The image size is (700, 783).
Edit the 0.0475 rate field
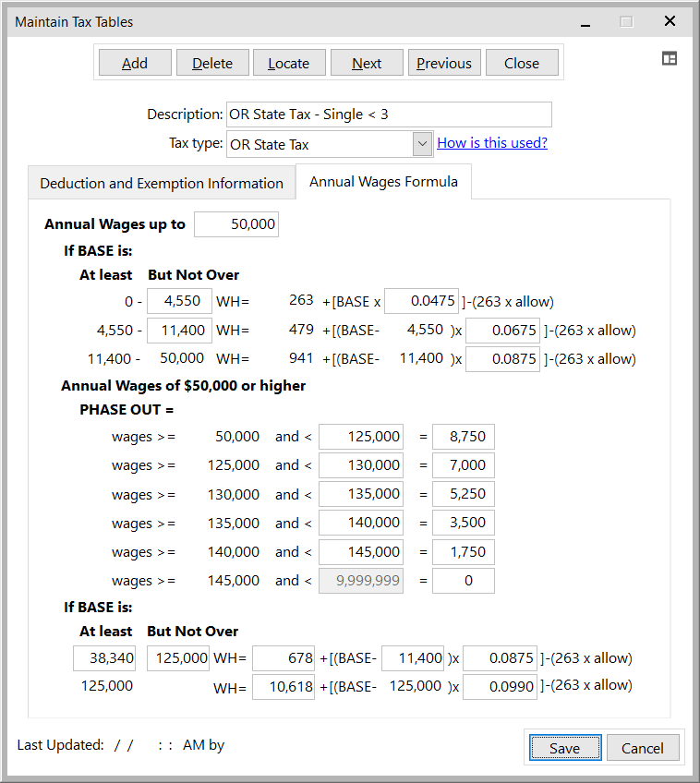(421, 301)
